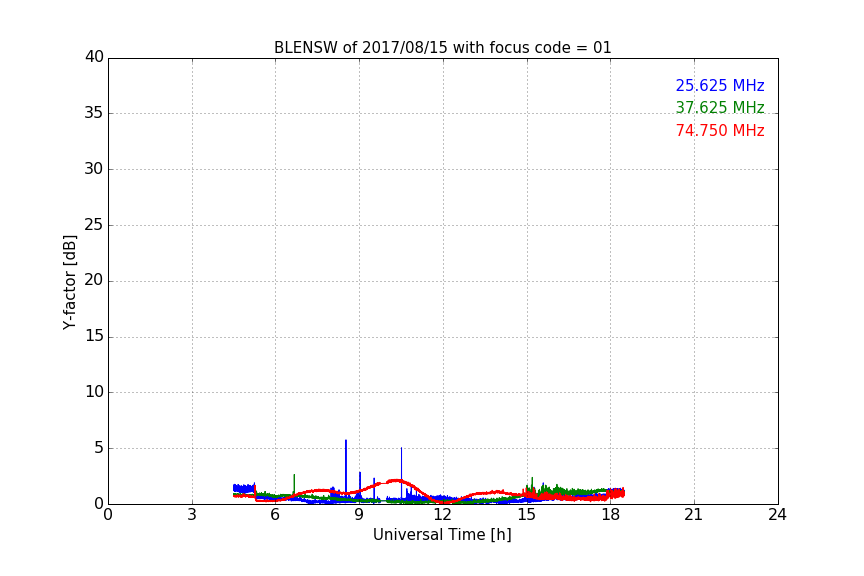Click the y-axis tick label 25
Screen dimensions: 864x576
tap(94, 224)
